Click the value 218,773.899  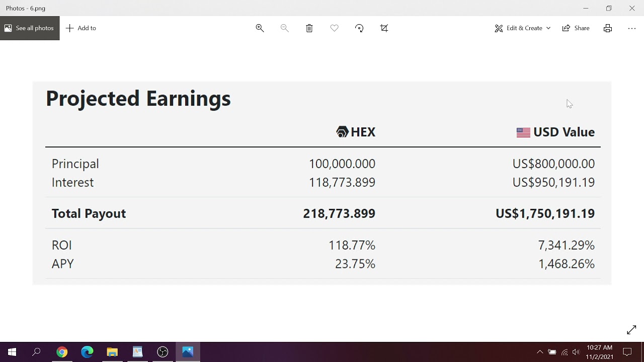339,214
